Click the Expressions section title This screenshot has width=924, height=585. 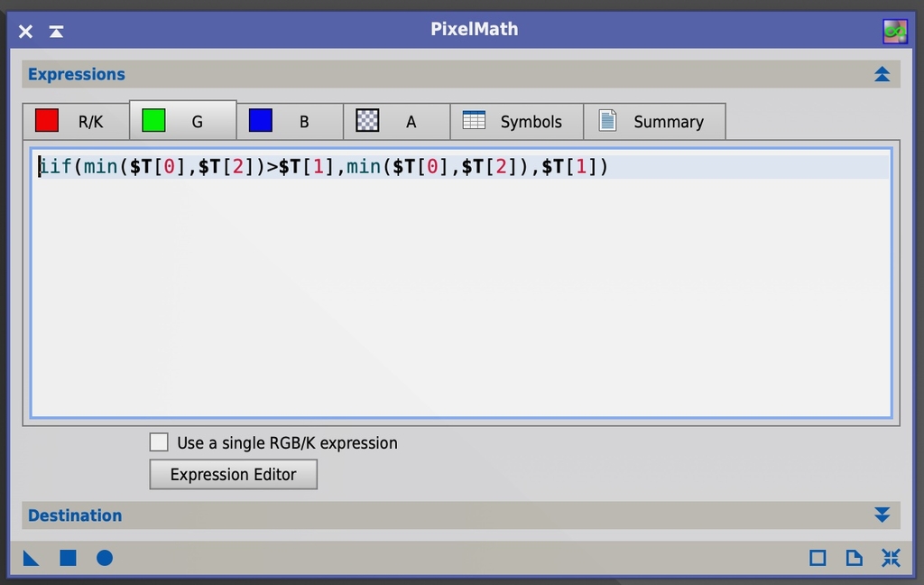pyautogui.click(x=77, y=74)
